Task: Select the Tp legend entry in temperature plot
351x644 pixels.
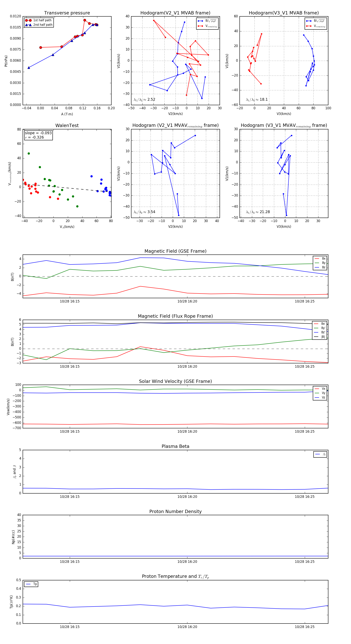Action: (31, 584)
